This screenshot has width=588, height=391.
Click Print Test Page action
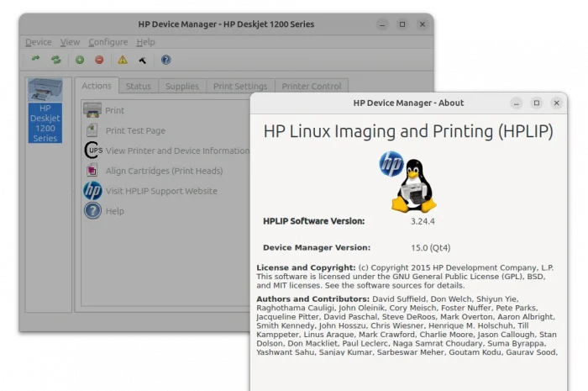[135, 130]
